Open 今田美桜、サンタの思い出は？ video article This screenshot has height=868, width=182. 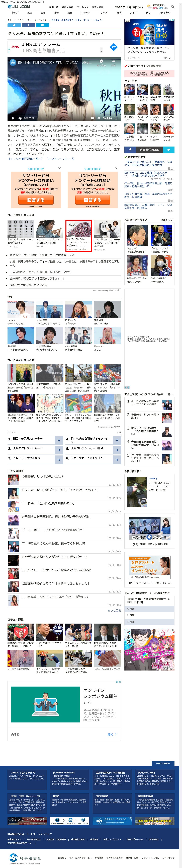[42, 477]
